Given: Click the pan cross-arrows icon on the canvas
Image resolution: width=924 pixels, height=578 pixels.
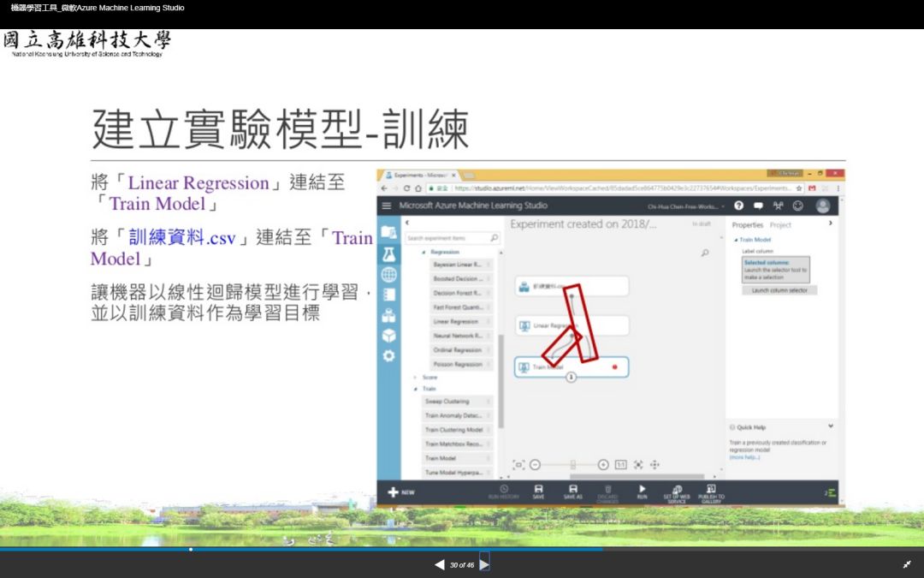Looking at the screenshot, I should pyautogui.click(x=654, y=465).
